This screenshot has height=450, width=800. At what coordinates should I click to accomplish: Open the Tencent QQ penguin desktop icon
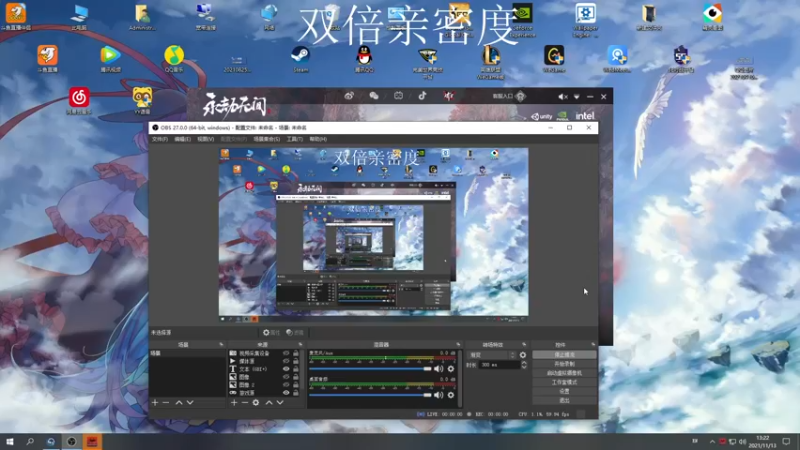[x=364, y=58]
